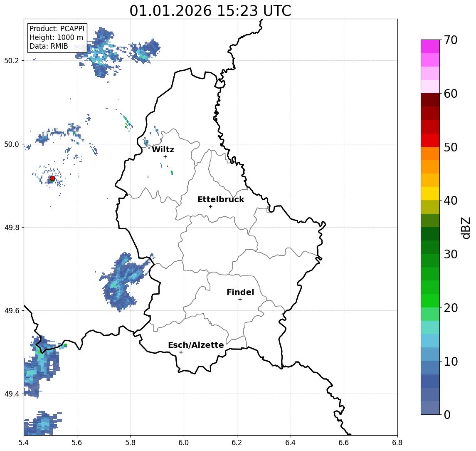
Task: Click the Ettelbruck city label
Action: point(221,199)
